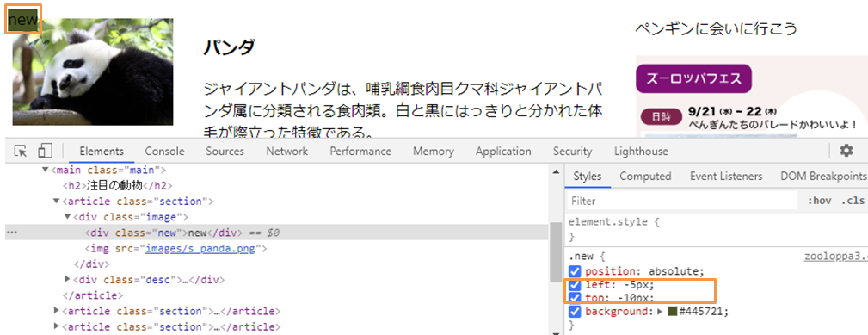The height and width of the screenshot is (335, 868).
Task: Click the 日時 label badge
Action: (660, 117)
